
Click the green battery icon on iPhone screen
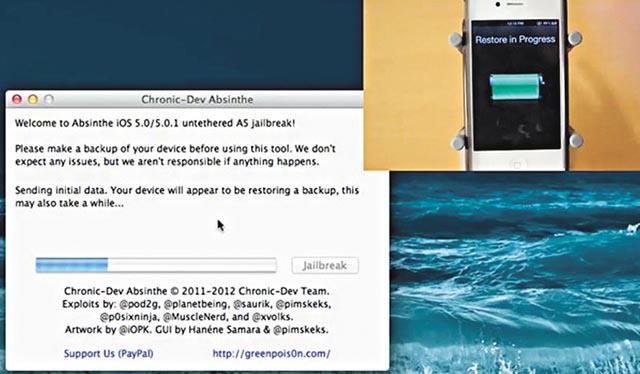(517, 86)
